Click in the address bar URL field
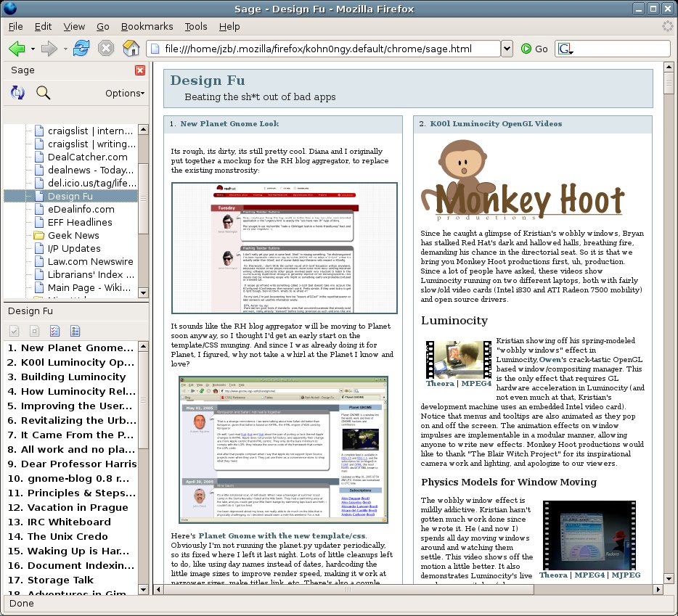This screenshot has width=678, height=616. [324, 49]
